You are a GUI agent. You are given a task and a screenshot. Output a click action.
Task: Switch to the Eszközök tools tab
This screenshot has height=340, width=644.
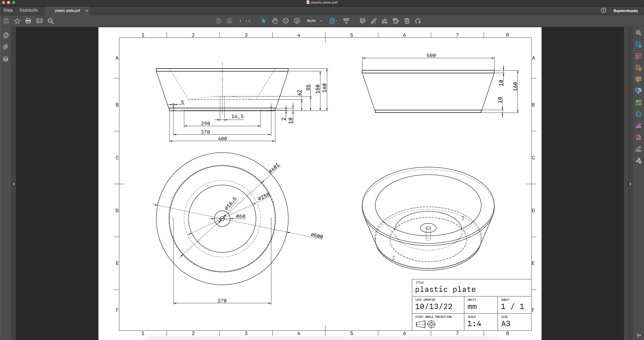click(29, 10)
